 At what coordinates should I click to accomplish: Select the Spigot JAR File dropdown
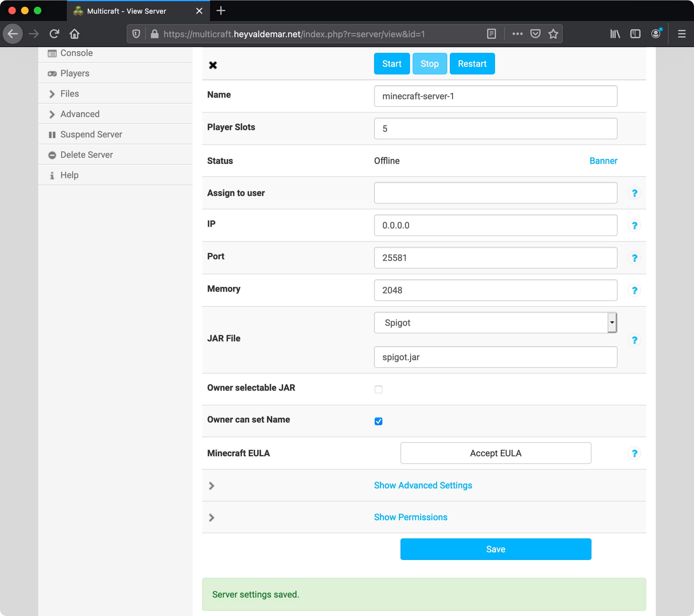pyautogui.click(x=495, y=322)
